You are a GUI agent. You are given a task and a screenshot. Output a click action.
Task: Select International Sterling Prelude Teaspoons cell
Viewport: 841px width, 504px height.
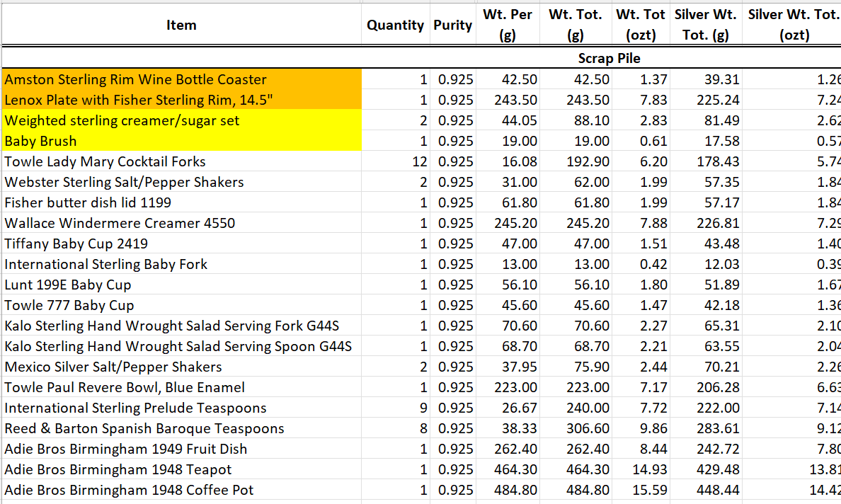pyautogui.click(x=182, y=408)
